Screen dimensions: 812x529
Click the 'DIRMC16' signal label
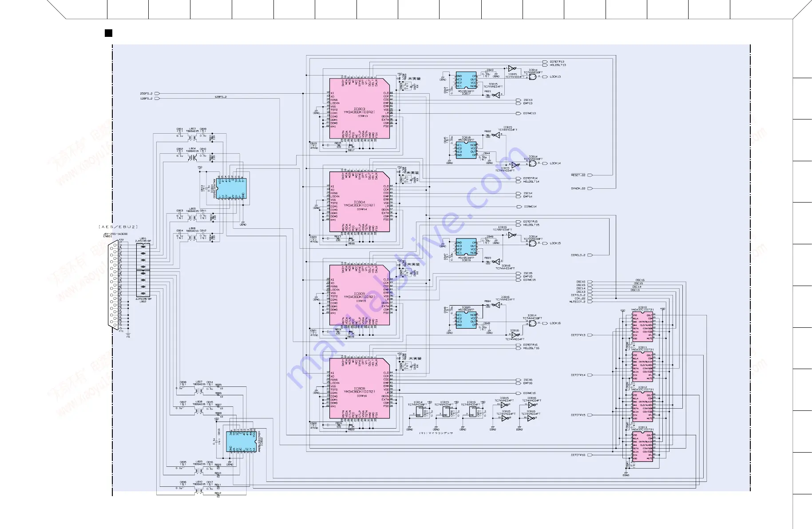(x=530, y=393)
